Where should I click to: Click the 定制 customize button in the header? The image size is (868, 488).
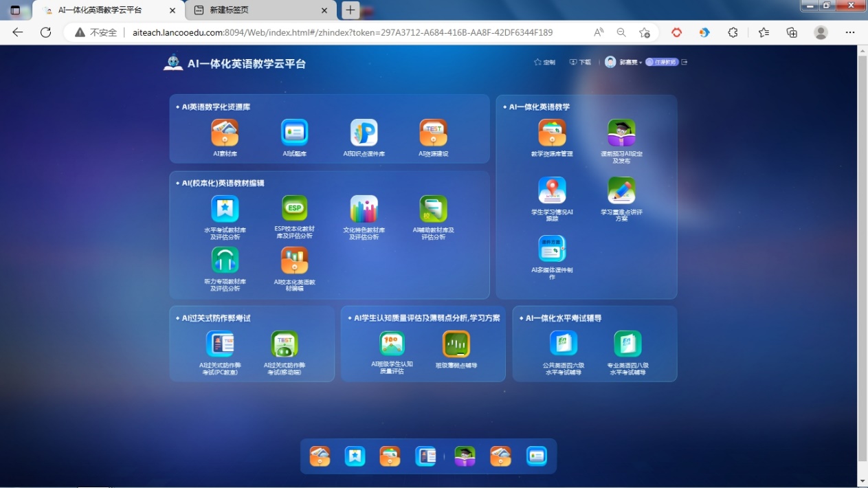(x=544, y=62)
